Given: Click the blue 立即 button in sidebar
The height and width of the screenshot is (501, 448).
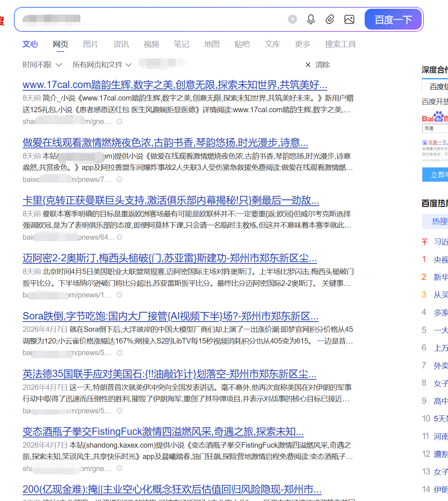Looking at the screenshot, I should coord(435,175).
